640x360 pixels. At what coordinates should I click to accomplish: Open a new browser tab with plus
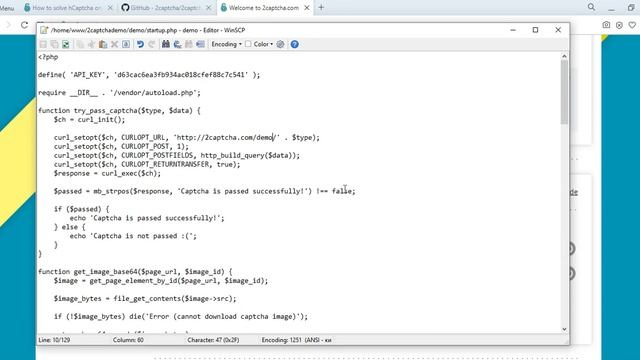pyautogui.click(x=321, y=7)
